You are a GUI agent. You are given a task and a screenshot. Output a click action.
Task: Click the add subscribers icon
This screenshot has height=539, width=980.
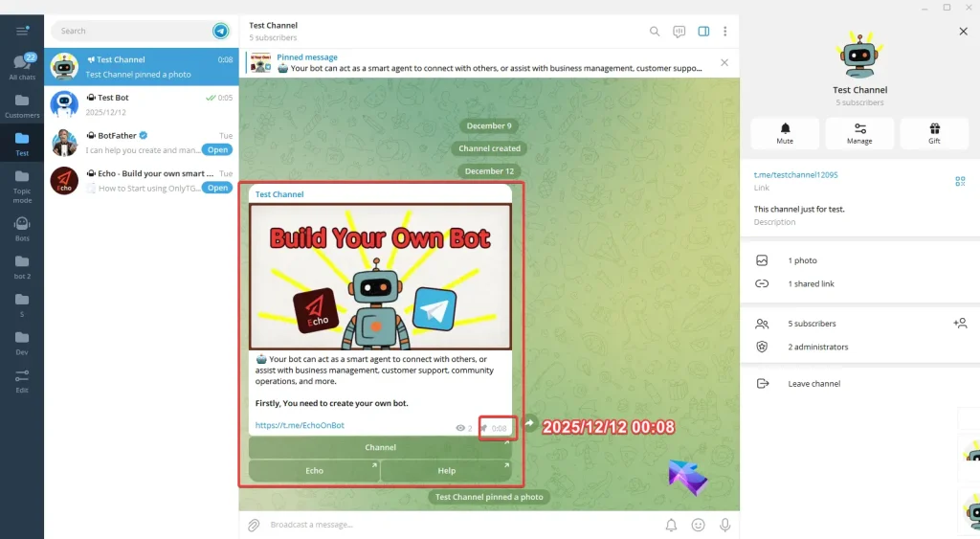(960, 324)
